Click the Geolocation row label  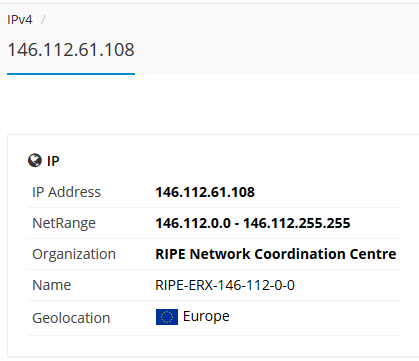coord(71,318)
